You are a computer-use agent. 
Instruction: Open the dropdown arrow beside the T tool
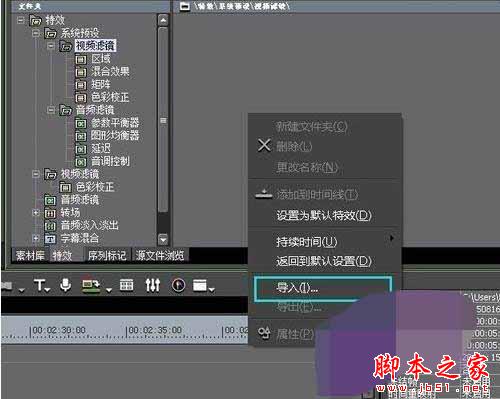pyautogui.click(x=48, y=290)
